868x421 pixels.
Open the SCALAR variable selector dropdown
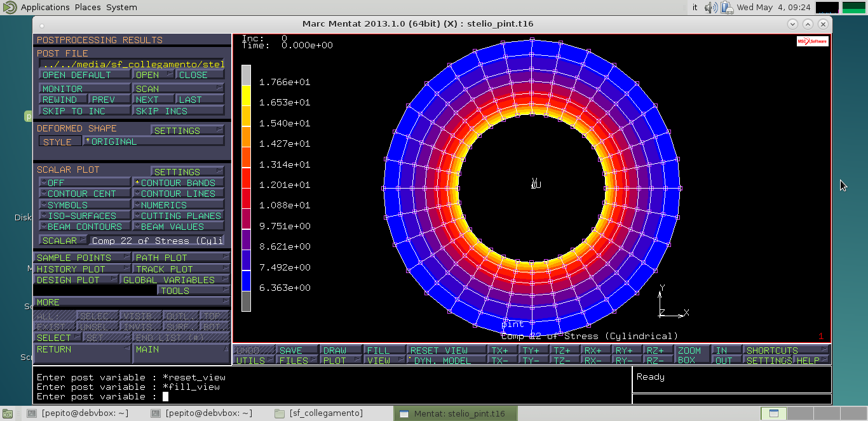click(64, 241)
